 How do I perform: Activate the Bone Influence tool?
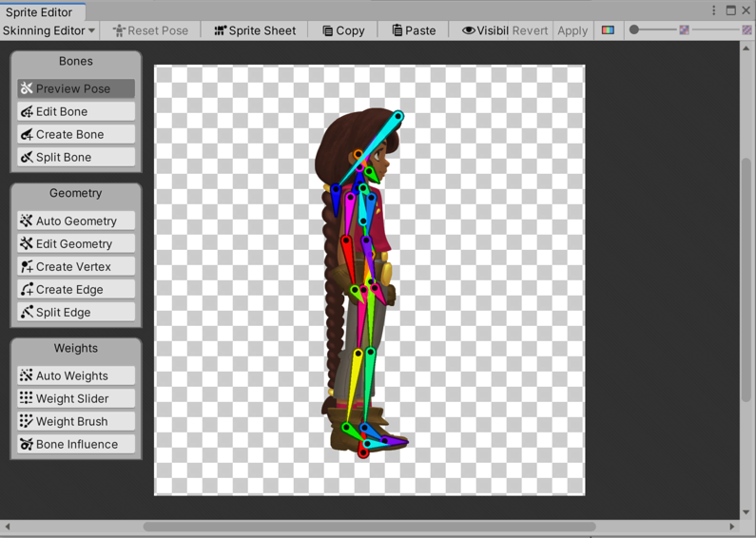point(75,444)
